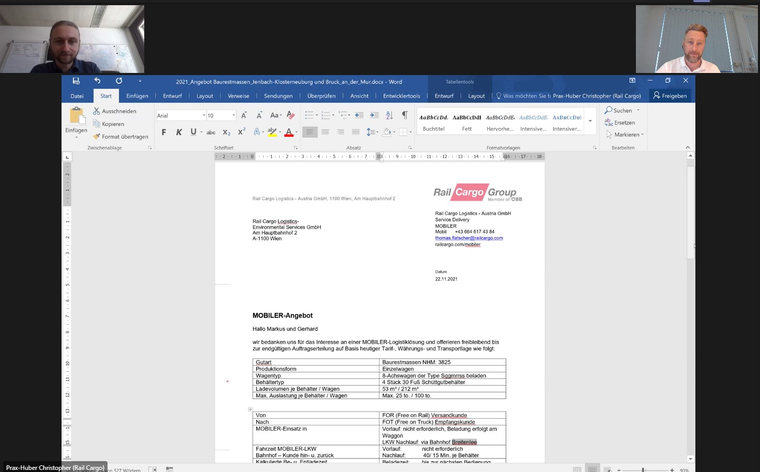Open thomas.flatscher@railcargo.com email link
Viewport: 760px width, 472px height.
click(x=469, y=238)
